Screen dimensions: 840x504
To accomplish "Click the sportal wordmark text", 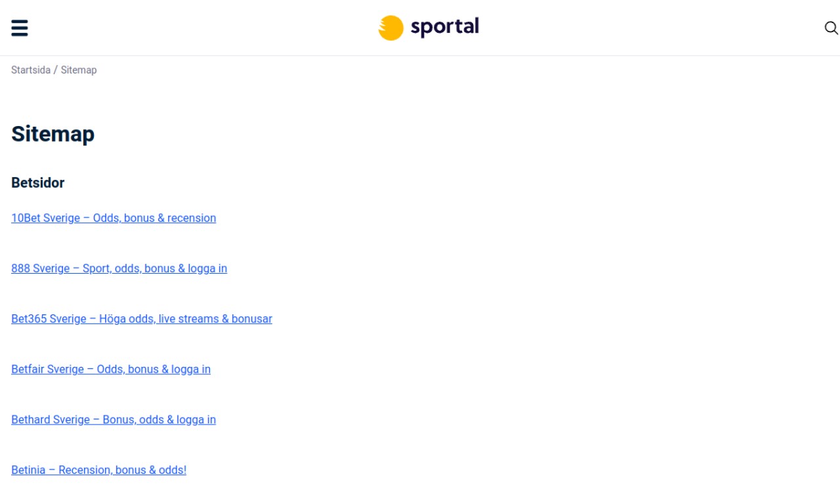I will pos(444,27).
